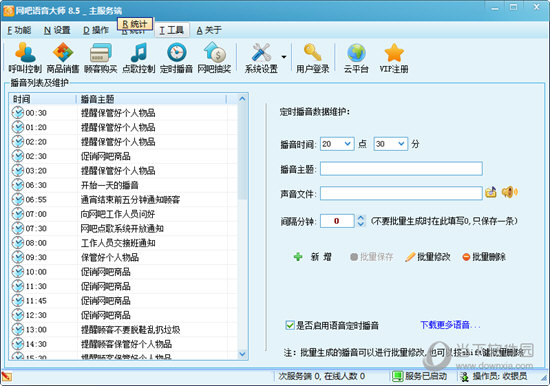Screen dimensions: 550x386
Task: Select the clock icon for 01:20 row
Action: (x=18, y=127)
